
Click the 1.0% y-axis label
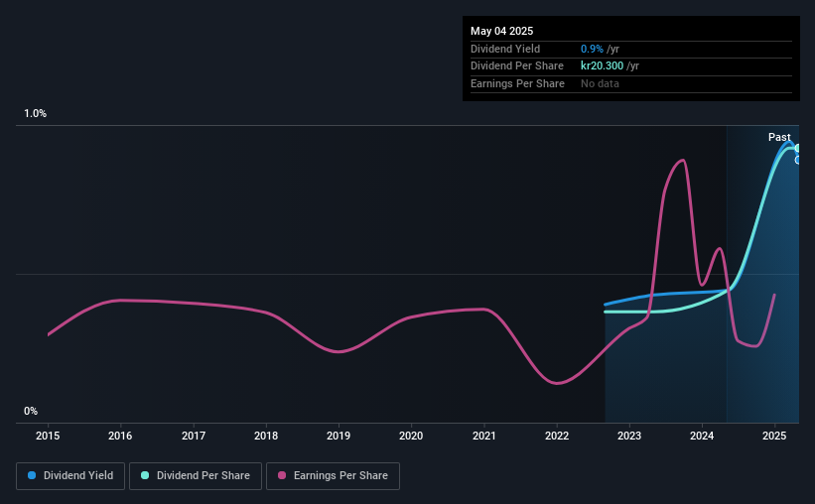tap(36, 113)
